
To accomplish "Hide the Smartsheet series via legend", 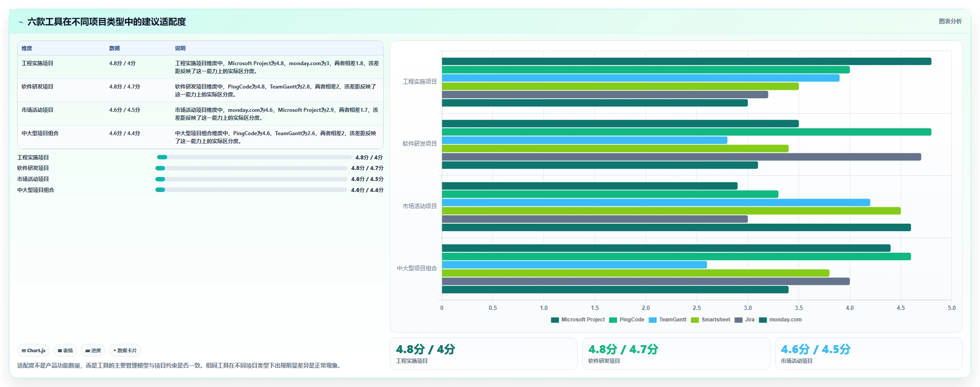I will click(x=711, y=320).
